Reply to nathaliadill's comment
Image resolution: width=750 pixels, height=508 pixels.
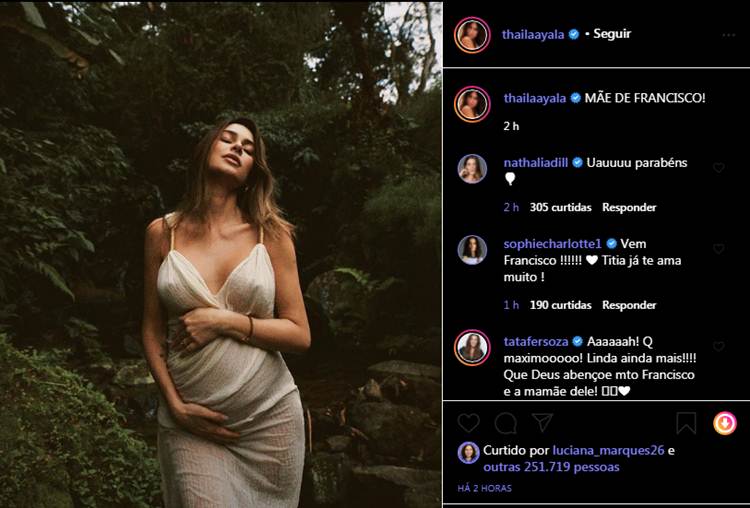pos(629,207)
